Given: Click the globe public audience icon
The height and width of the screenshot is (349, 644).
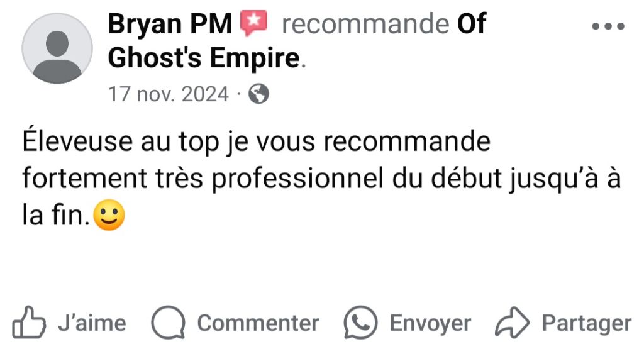Looking at the screenshot, I should (258, 94).
